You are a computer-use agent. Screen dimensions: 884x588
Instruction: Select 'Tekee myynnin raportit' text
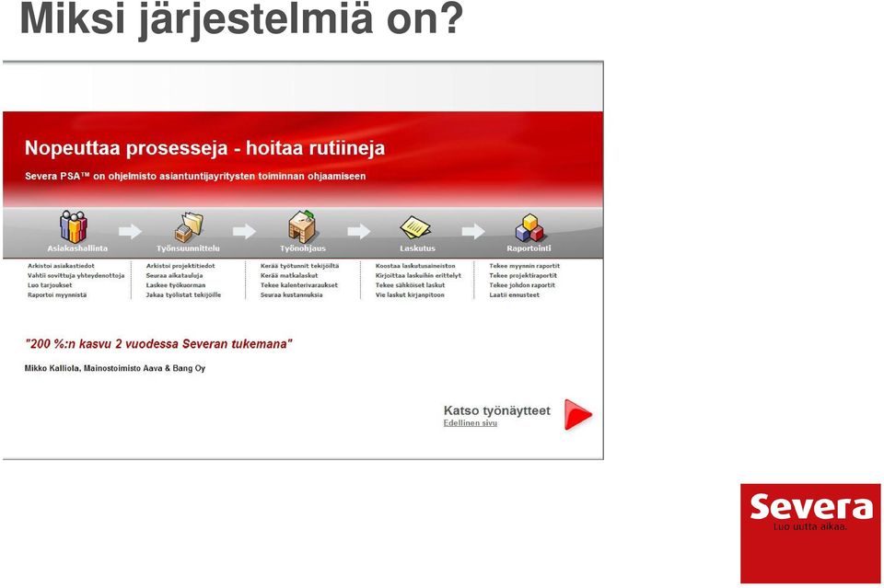[x=524, y=266]
